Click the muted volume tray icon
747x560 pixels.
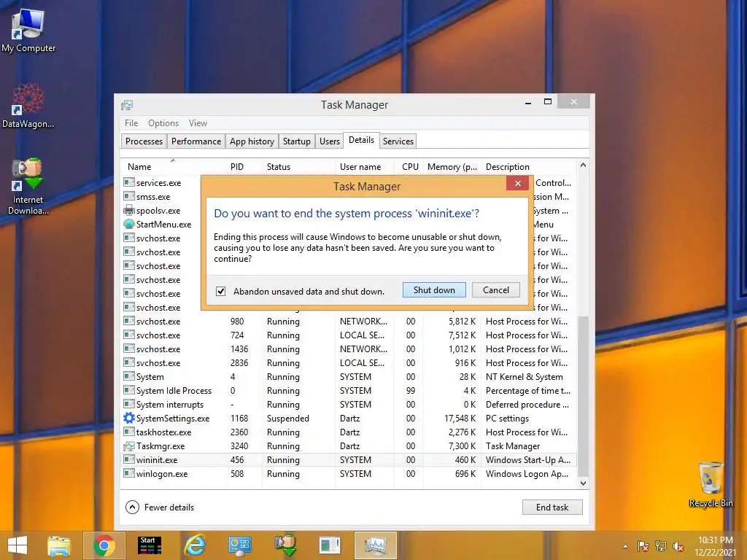click(678, 546)
